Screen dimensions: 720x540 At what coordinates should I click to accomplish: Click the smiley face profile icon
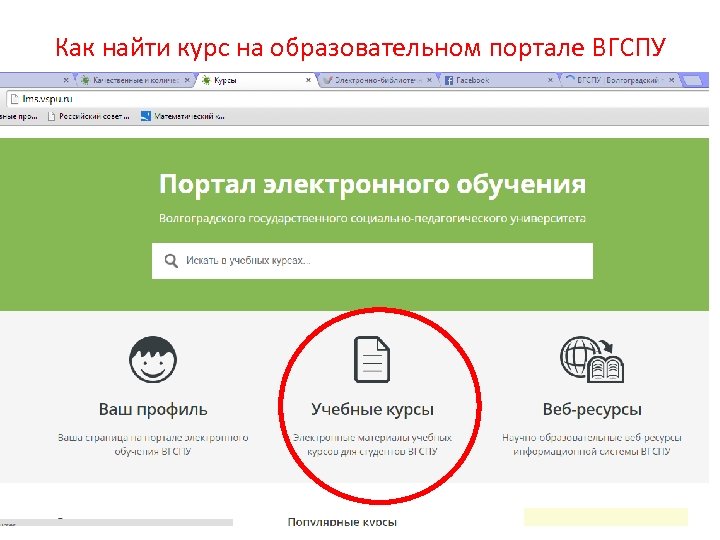click(153, 360)
